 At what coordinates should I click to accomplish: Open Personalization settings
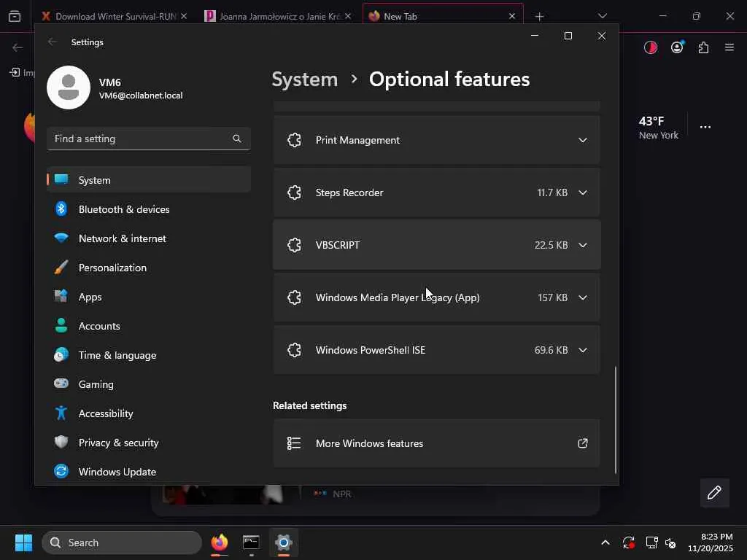click(x=149, y=268)
